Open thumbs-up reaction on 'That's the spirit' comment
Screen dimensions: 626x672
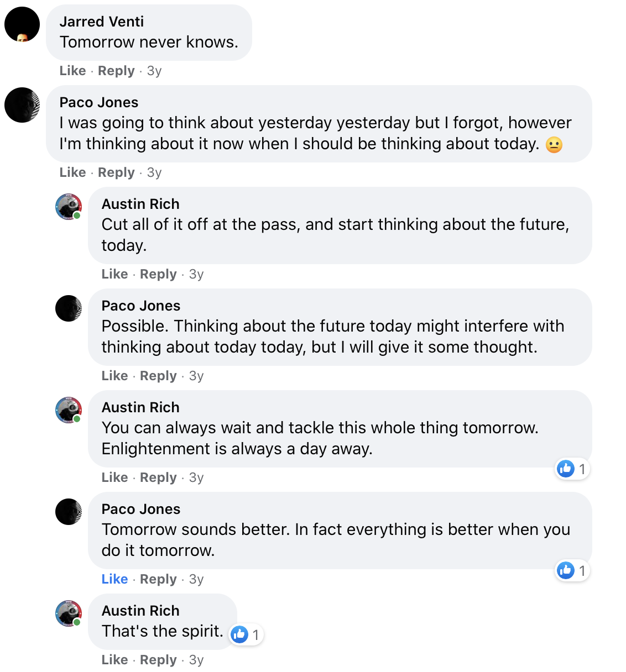pos(246,635)
